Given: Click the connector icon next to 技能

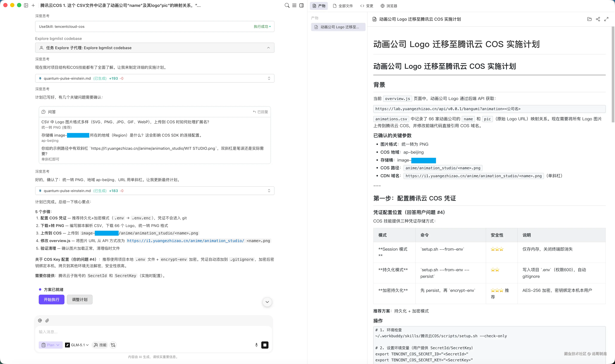Looking at the screenshot, I should (113, 345).
